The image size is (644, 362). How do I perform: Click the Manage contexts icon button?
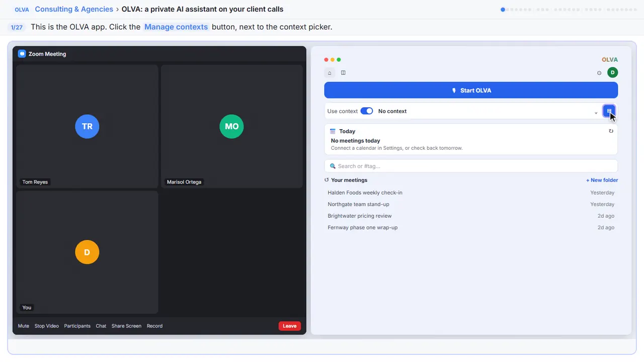pyautogui.click(x=609, y=111)
